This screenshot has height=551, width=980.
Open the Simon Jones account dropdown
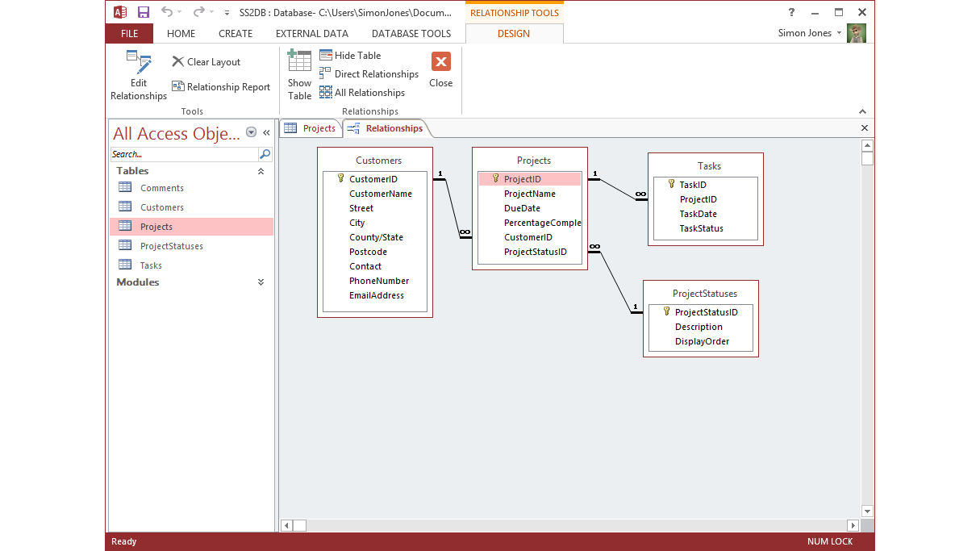click(840, 33)
